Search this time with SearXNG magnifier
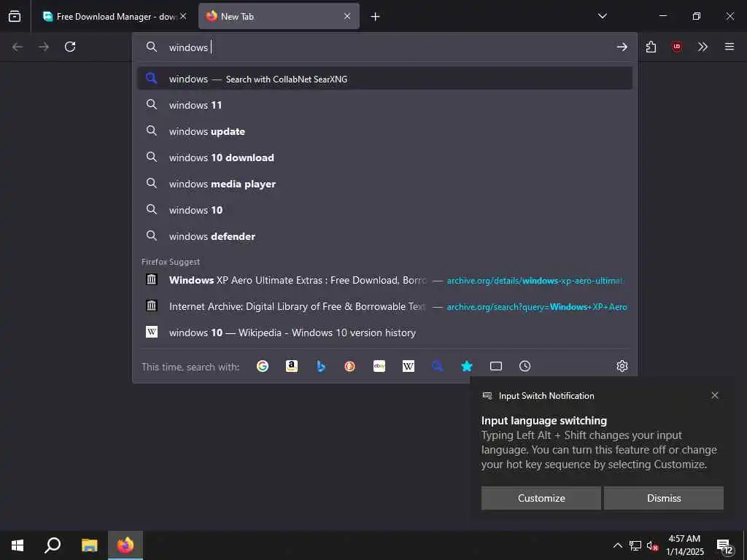Viewport: 747px width, 560px height. click(x=438, y=366)
